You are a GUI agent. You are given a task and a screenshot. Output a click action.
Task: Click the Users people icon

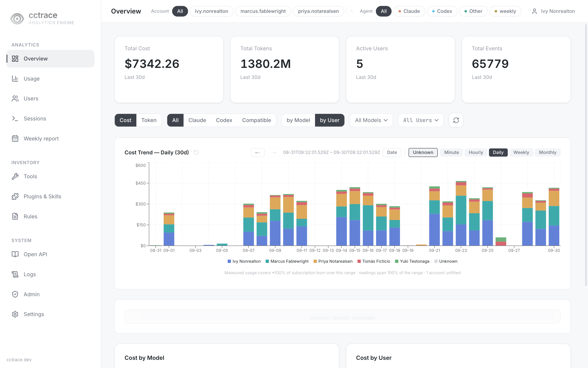pyautogui.click(x=15, y=99)
